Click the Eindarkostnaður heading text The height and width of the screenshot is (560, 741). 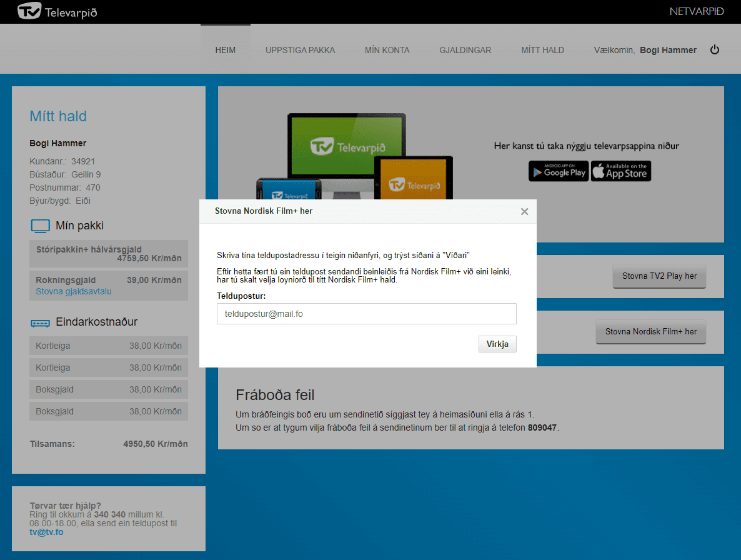96,322
